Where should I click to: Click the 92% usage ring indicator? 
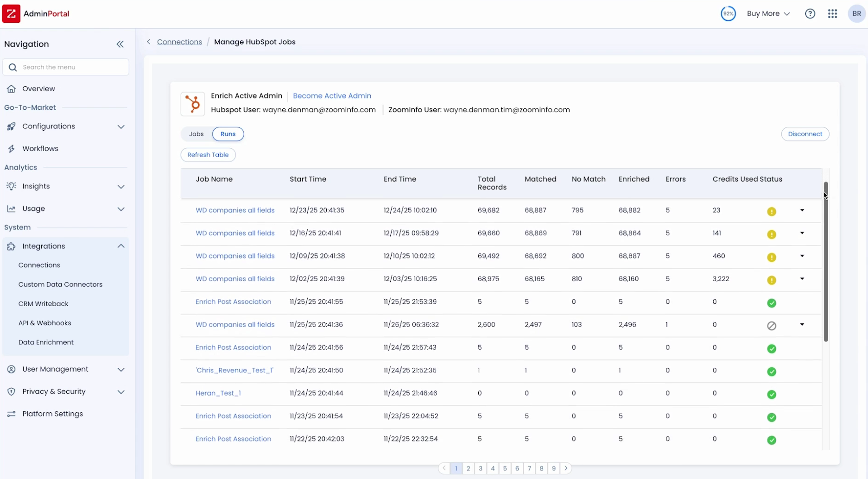coord(728,13)
